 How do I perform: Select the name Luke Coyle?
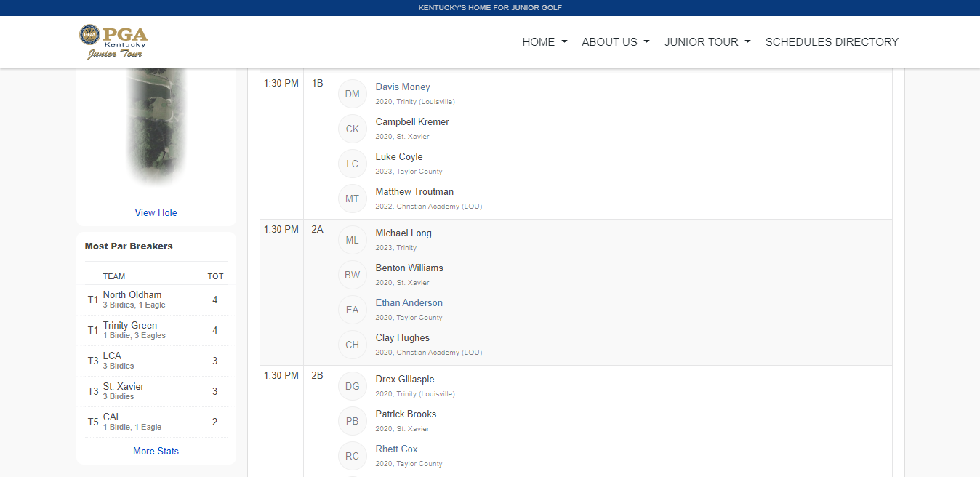point(399,156)
